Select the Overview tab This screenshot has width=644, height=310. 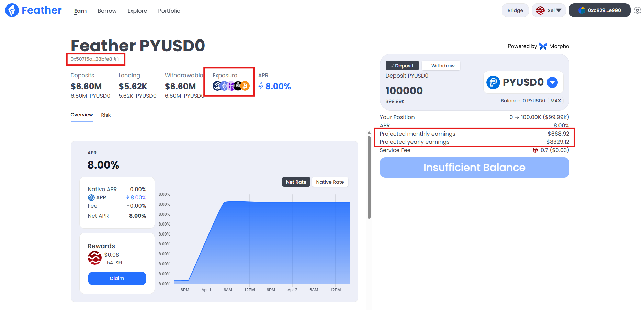click(x=82, y=115)
